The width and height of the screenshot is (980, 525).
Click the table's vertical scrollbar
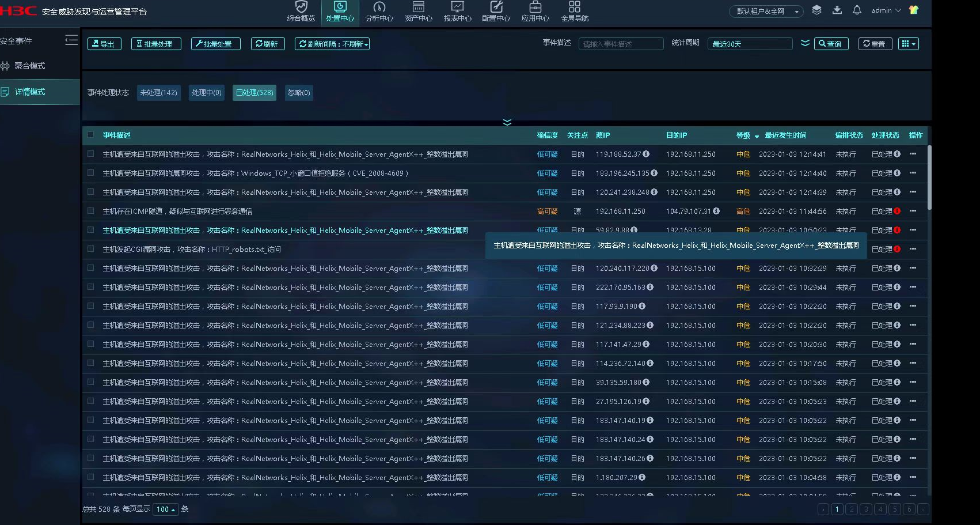pos(929,179)
